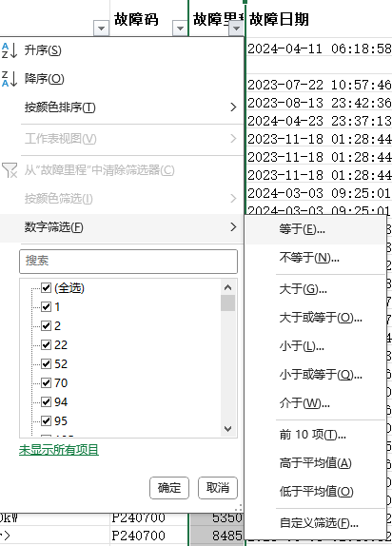
Task: Click mileage cell 8485
Action: pos(217,536)
